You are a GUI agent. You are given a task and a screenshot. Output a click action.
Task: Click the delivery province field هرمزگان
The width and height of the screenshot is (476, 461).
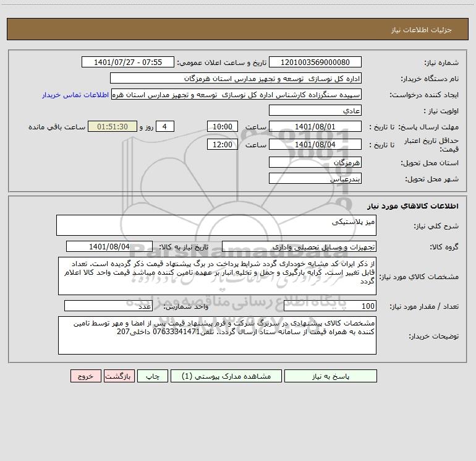pos(315,163)
